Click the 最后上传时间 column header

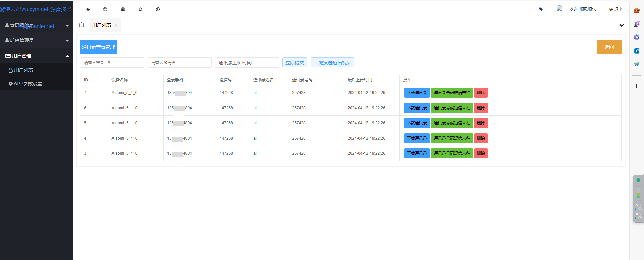pyautogui.click(x=360, y=80)
